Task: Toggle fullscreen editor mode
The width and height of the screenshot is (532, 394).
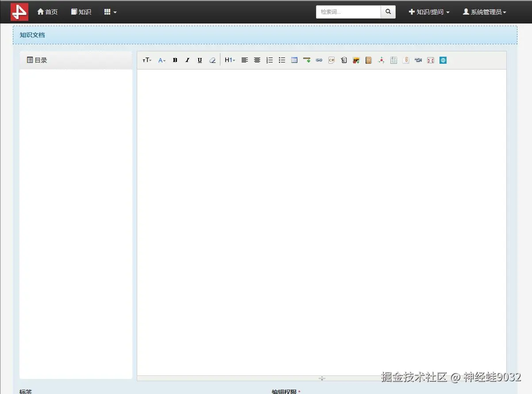Action: point(431,60)
